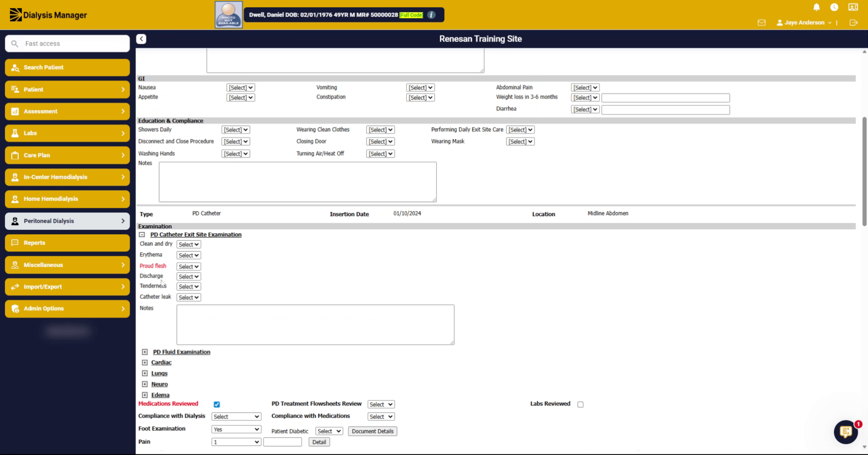Click the search magnifier icon in Fast access
The height and width of the screenshot is (455, 868).
14,43
